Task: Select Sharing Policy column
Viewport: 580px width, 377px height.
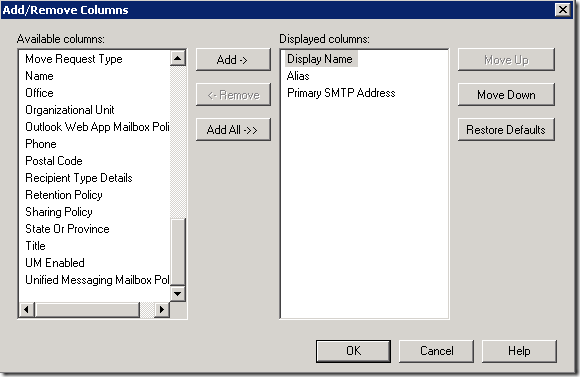Action: coord(59,212)
